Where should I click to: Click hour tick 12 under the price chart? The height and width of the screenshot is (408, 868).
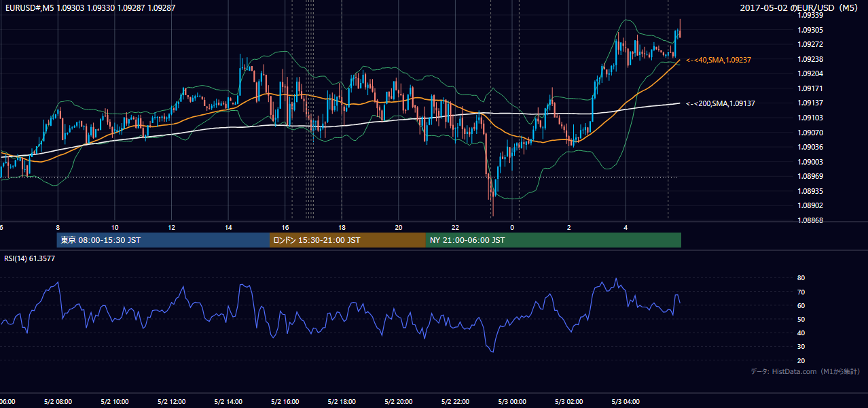coord(171,228)
